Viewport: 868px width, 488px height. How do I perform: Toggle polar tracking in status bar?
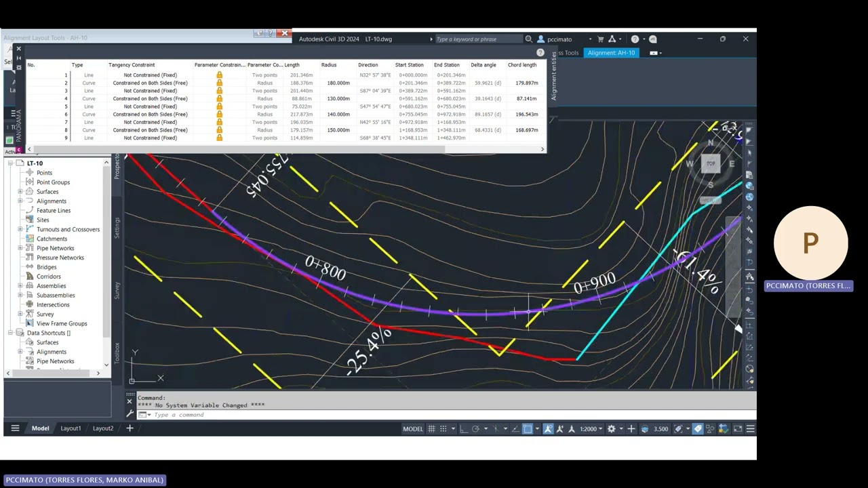(x=475, y=429)
